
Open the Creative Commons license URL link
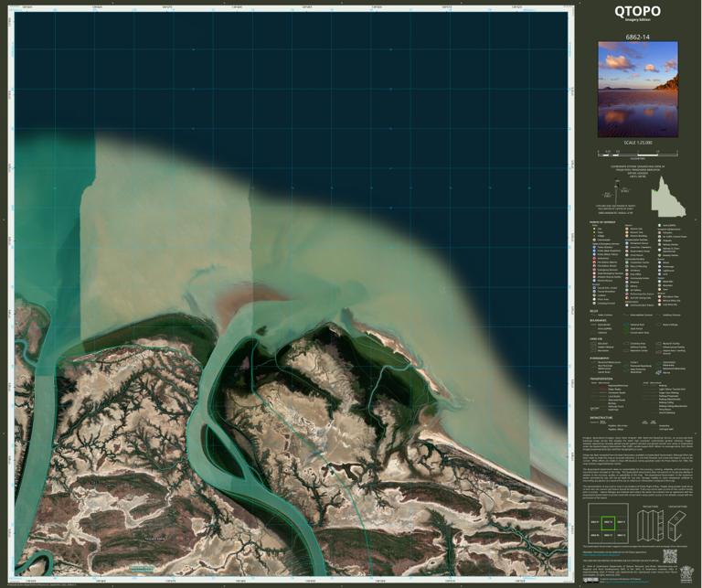click(626, 582)
